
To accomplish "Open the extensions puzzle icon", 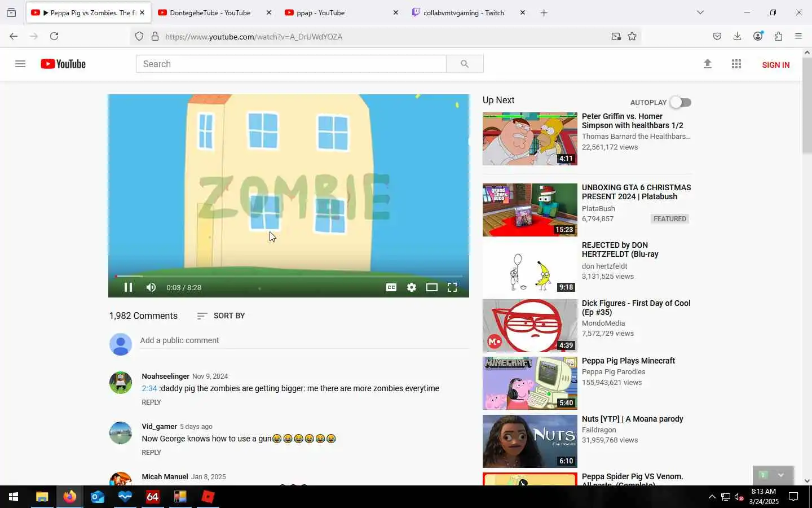I will [778, 36].
